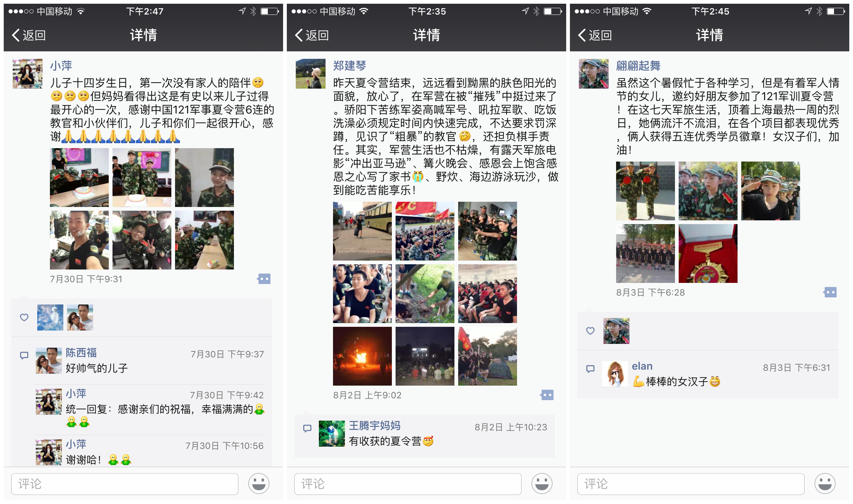
Task: View birthday cake photo in 小萍's post
Action: [x=79, y=178]
